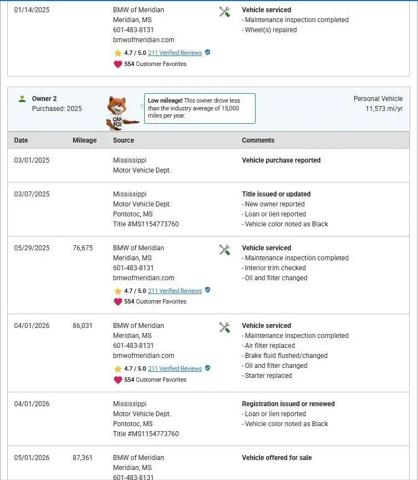Click the verified shield badge in 04/01/2026 entry
The height and width of the screenshot is (480, 418).
click(x=207, y=368)
